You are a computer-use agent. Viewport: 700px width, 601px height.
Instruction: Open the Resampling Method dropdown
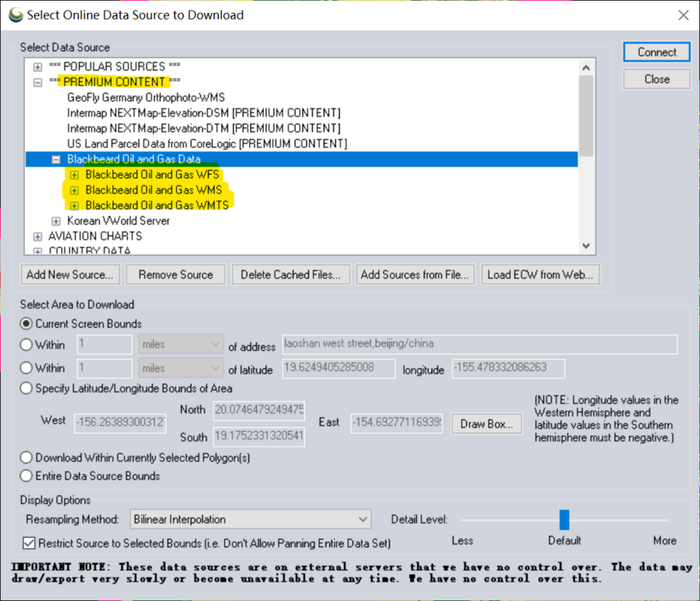pyautogui.click(x=250, y=520)
